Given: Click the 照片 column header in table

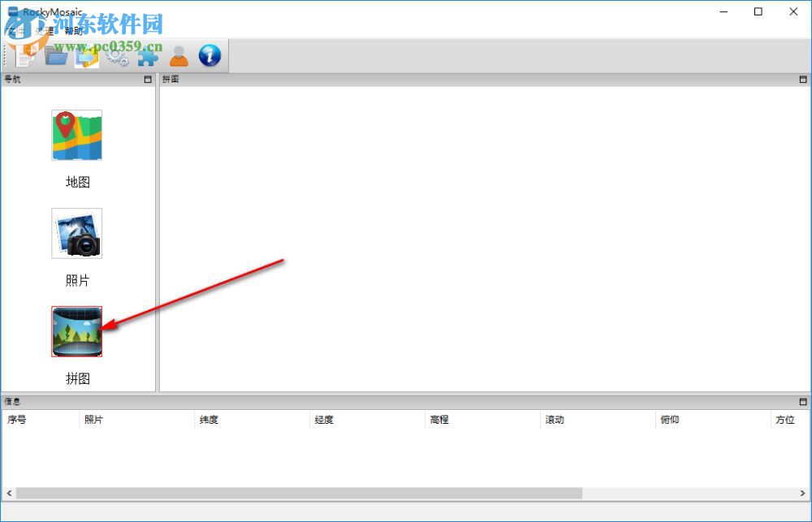Looking at the screenshot, I should pyautogui.click(x=136, y=420).
